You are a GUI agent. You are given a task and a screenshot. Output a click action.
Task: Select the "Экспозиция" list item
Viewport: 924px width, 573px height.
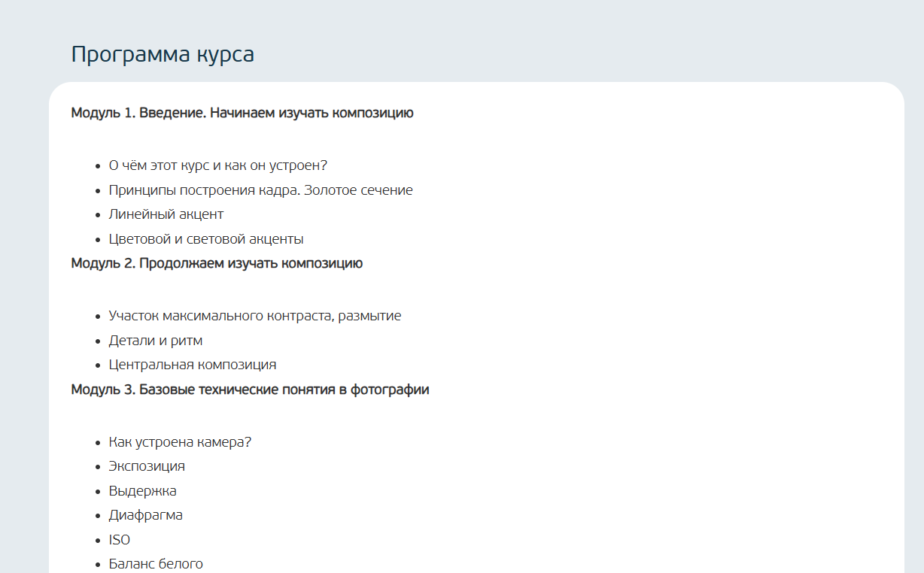[147, 466]
